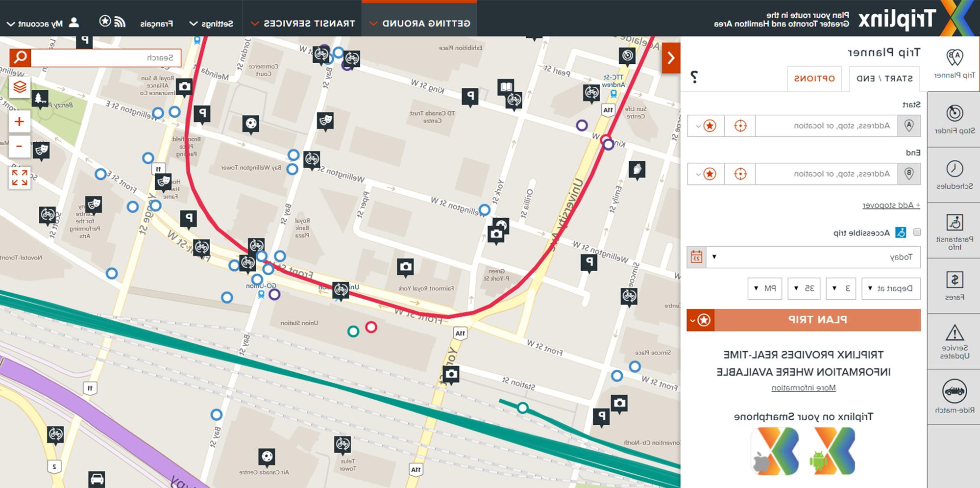Switch to the OPTIONS tab
The image size is (980, 488).
(814, 78)
